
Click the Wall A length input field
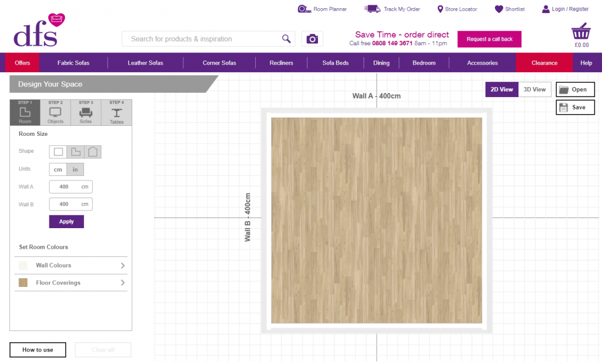click(71, 186)
